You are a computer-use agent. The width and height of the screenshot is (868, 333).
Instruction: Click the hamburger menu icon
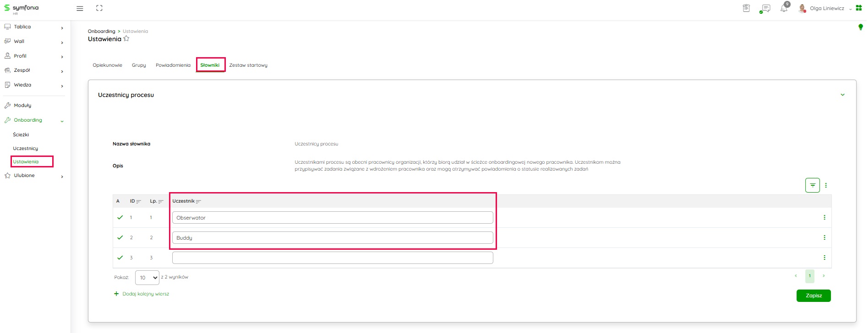(x=80, y=8)
